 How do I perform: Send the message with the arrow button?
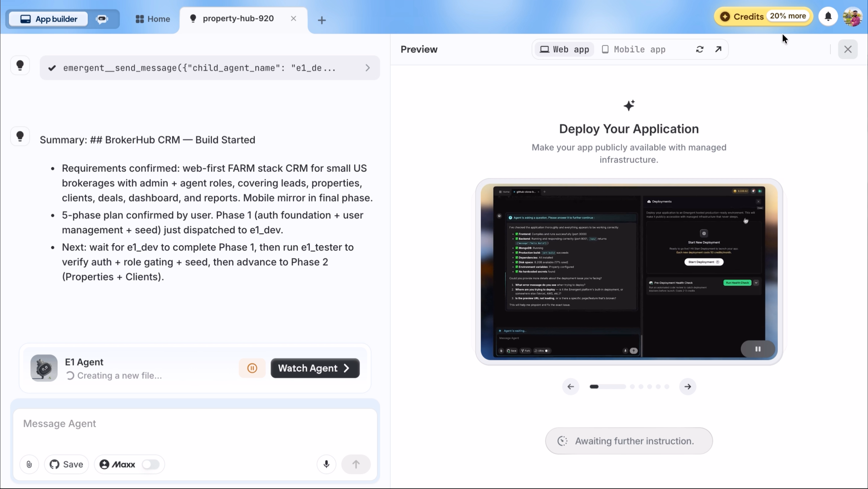coord(356,464)
